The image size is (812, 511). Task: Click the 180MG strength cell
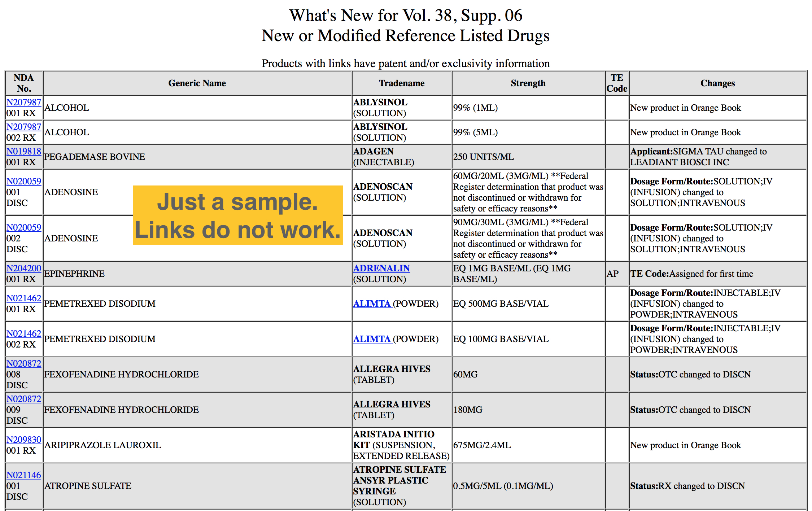pos(528,410)
